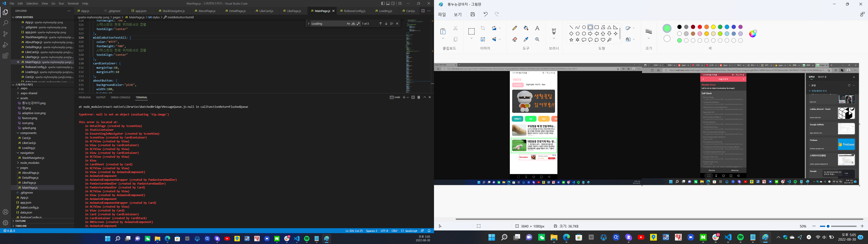Open the Resize image tool in Paint
Viewport: 868px width, 244px height.
[483, 40]
